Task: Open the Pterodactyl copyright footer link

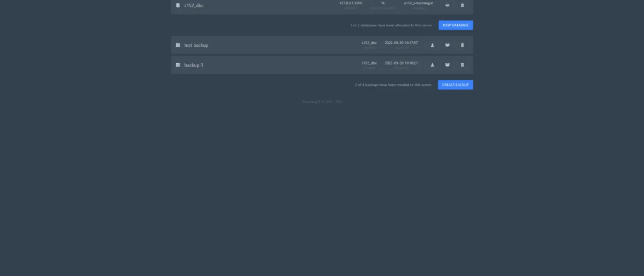Action: click(x=322, y=102)
